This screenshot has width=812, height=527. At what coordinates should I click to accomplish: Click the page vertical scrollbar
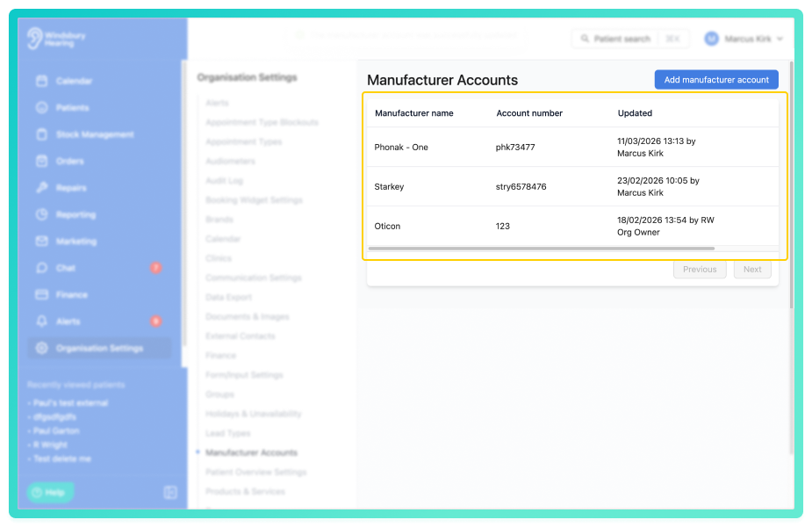tap(791, 184)
